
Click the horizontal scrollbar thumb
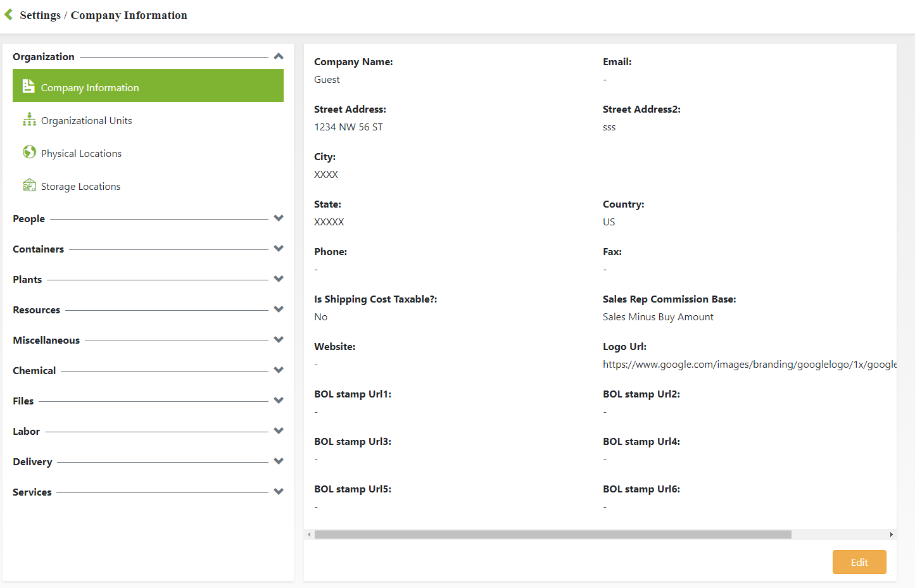[x=552, y=535]
